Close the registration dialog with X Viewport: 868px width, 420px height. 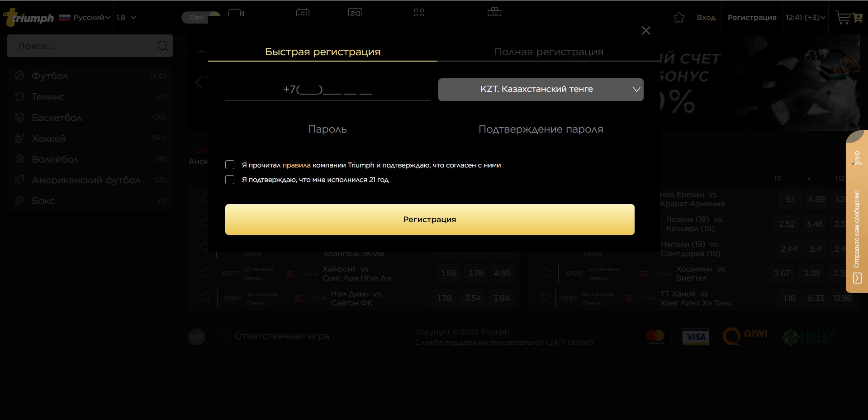[x=646, y=30]
